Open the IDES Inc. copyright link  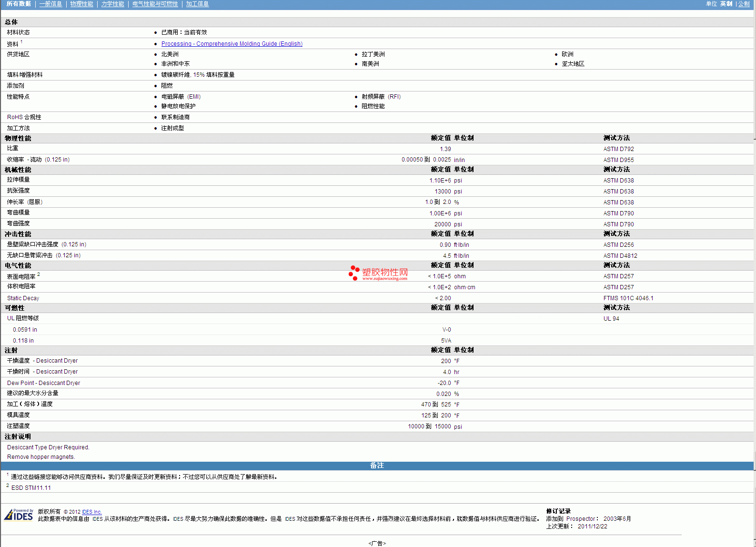[91, 512]
